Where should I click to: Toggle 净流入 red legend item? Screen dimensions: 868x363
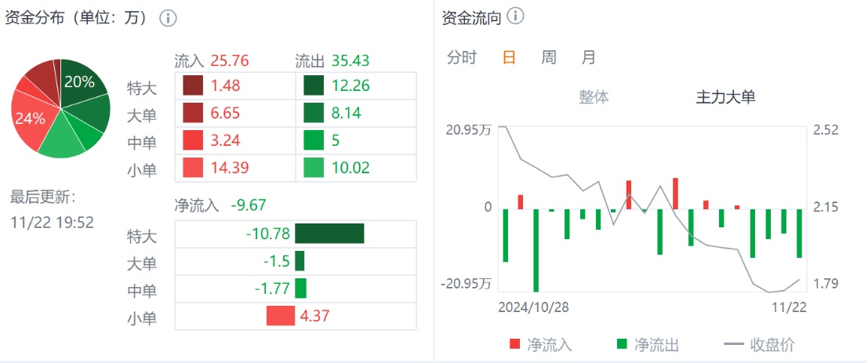click(541, 343)
